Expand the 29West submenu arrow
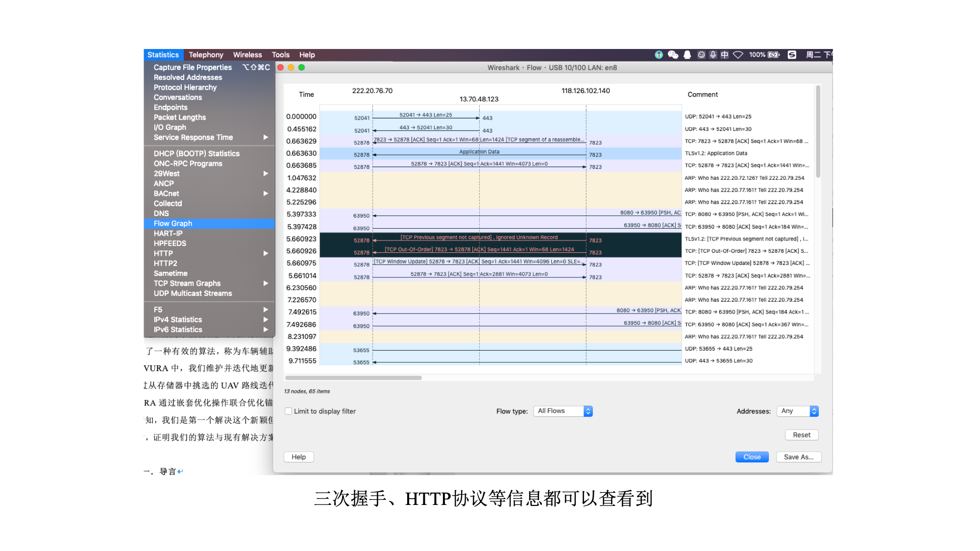The height and width of the screenshot is (551, 980). [x=266, y=173]
